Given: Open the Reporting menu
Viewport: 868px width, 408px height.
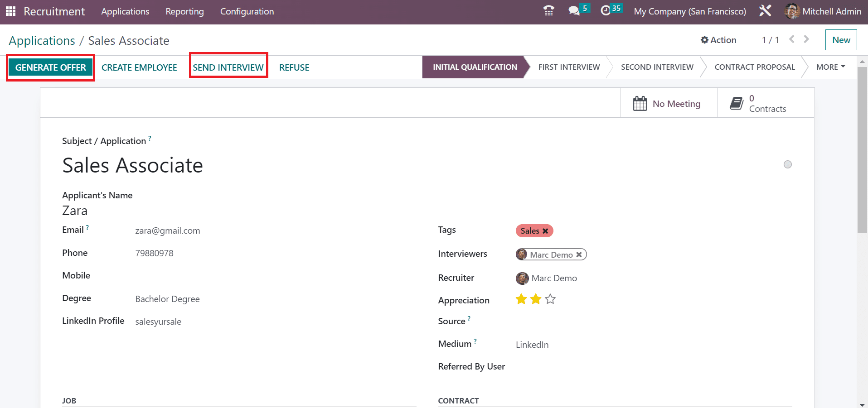Looking at the screenshot, I should [184, 11].
